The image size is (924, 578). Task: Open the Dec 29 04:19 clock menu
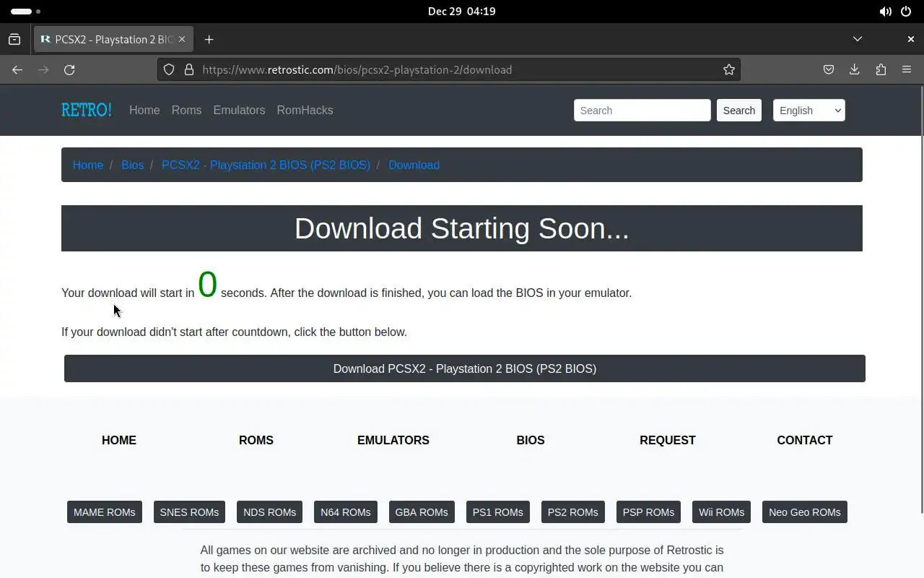point(461,12)
